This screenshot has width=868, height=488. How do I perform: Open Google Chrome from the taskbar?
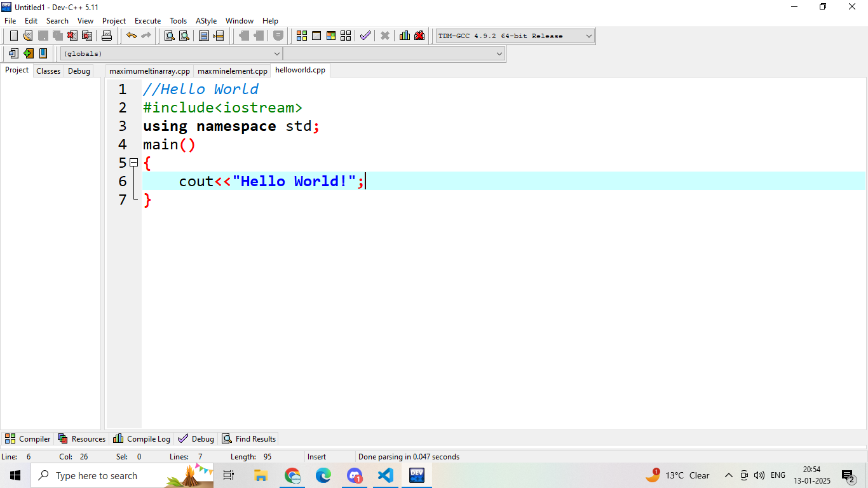[292, 475]
